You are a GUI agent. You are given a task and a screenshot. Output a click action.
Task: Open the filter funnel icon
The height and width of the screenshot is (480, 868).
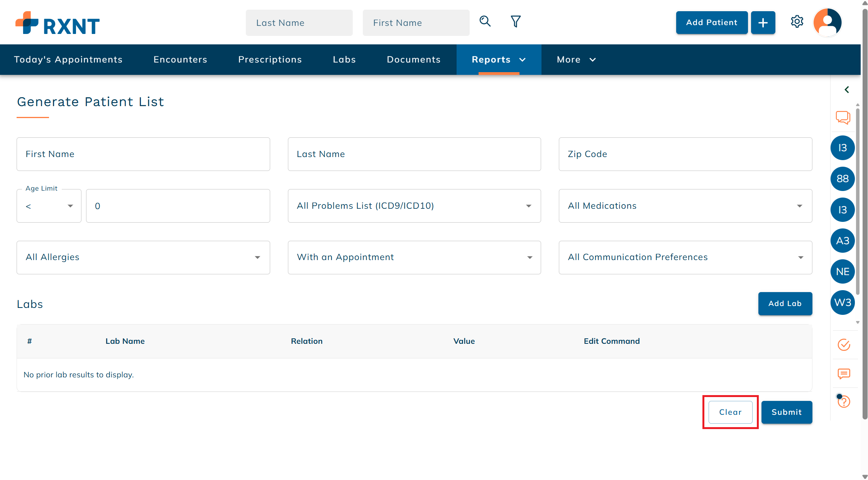click(x=516, y=21)
